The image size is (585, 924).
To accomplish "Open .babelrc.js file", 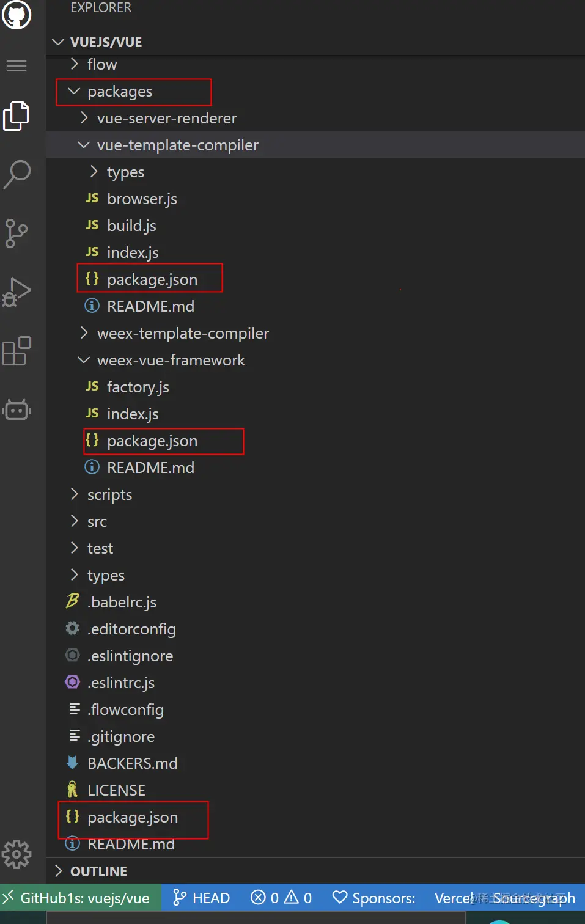I will tap(315, 602).
